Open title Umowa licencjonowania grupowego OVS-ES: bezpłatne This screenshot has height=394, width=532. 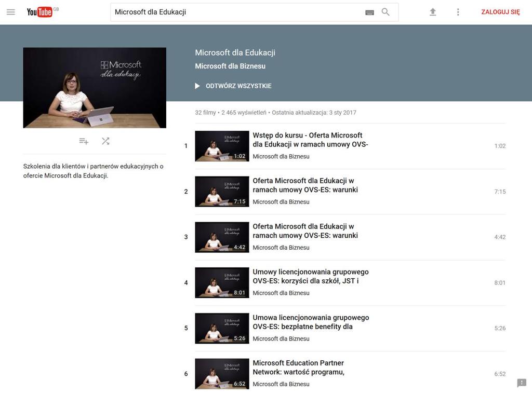click(311, 322)
